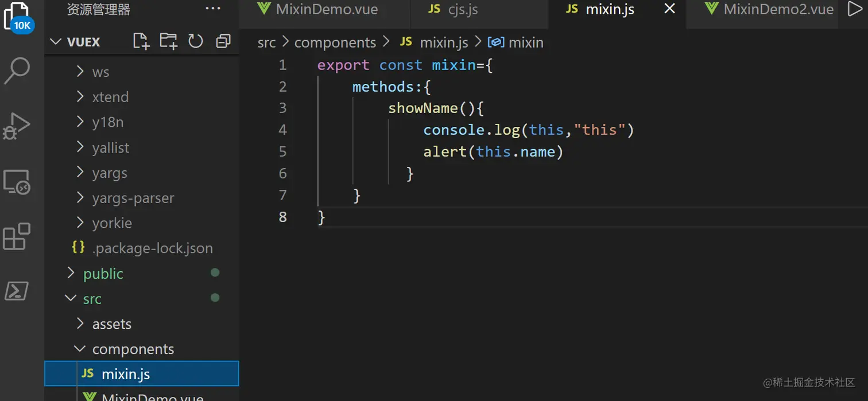Image resolution: width=868 pixels, height=401 pixels.
Task: Collapse the components folder
Action: pyautogui.click(x=142, y=349)
